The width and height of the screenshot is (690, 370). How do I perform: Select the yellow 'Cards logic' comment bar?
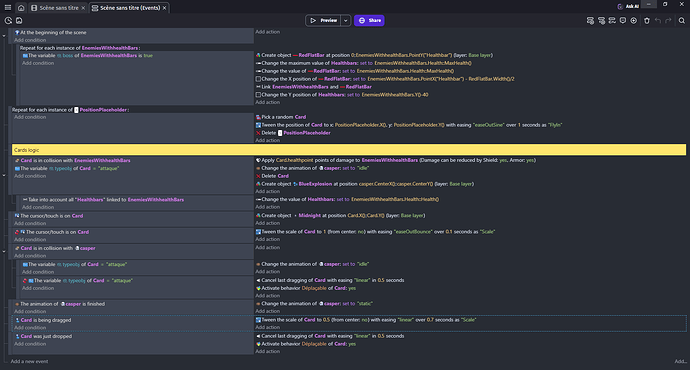(x=349, y=150)
